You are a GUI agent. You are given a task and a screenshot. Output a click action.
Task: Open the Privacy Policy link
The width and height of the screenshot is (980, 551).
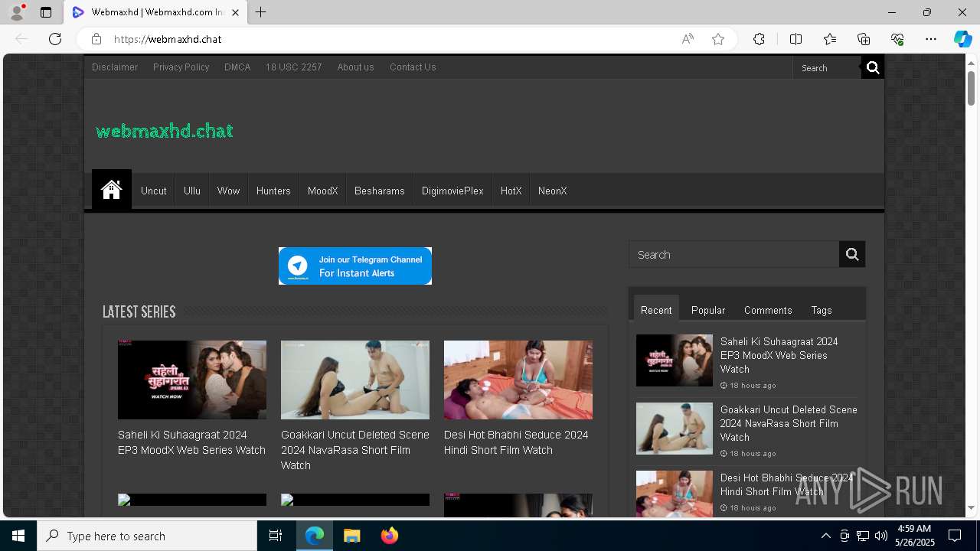(x=181, y=67)
